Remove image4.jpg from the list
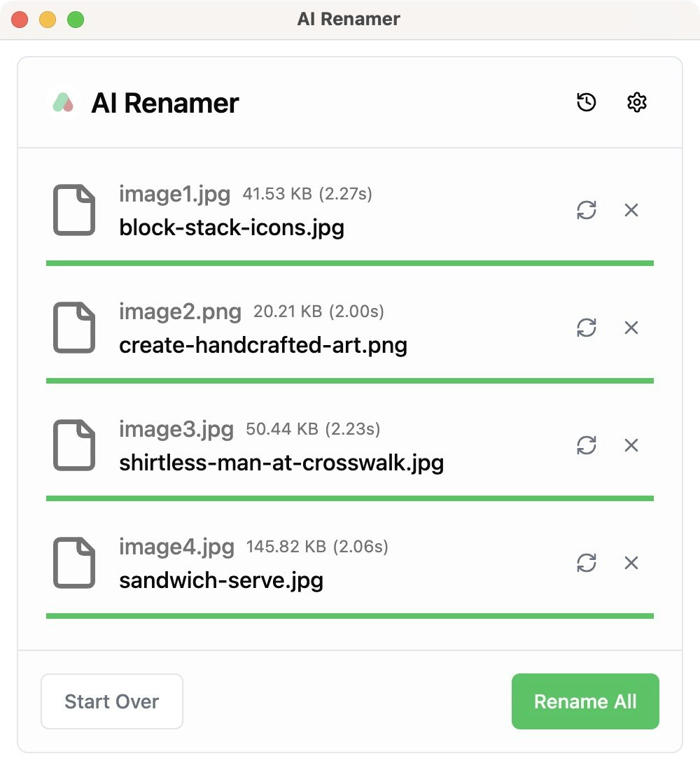 click(631, 563)
